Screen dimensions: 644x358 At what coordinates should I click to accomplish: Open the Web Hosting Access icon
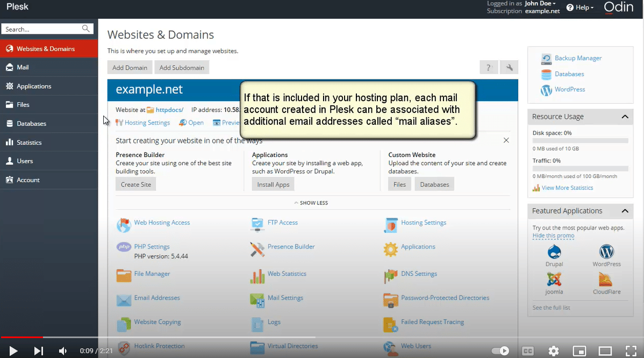point(124,225)
